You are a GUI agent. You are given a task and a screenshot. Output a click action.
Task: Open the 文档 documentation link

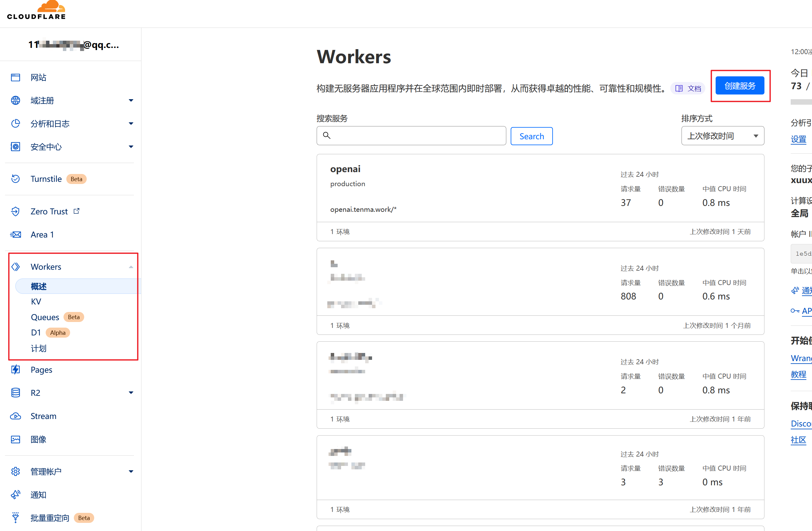point(688,89)
